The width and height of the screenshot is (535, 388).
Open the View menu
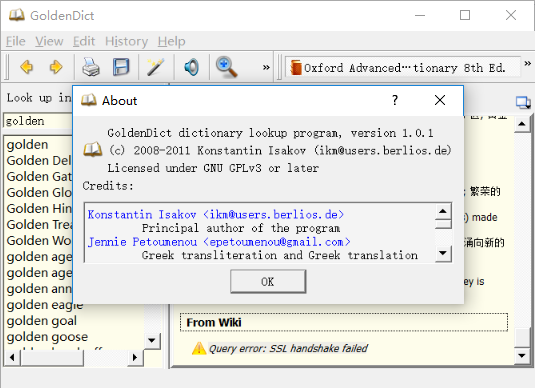tap(49, 41)
